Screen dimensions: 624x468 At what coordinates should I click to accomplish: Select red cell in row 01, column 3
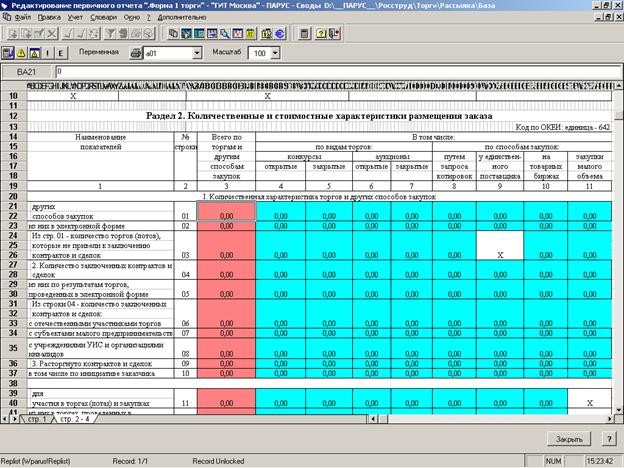[226, 211]
